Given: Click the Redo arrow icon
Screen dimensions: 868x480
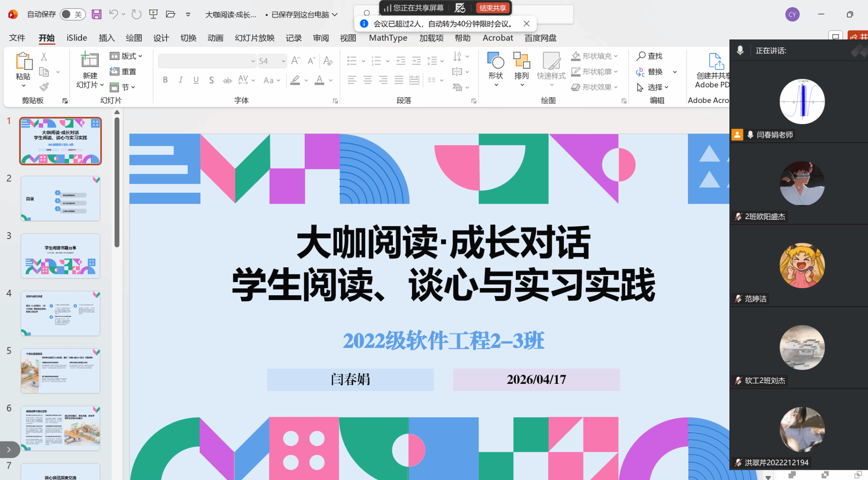Looking at the screenshot, I should 136,14.
